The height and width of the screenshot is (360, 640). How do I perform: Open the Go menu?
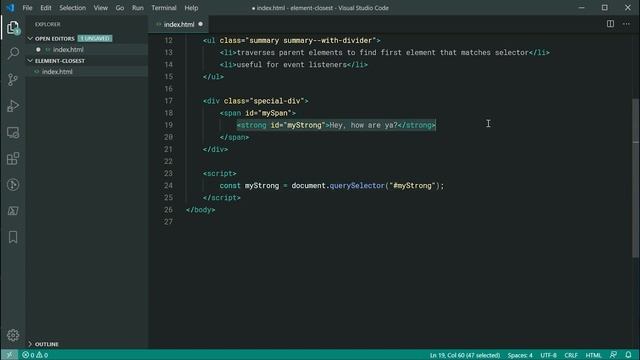tap(120, 8)
